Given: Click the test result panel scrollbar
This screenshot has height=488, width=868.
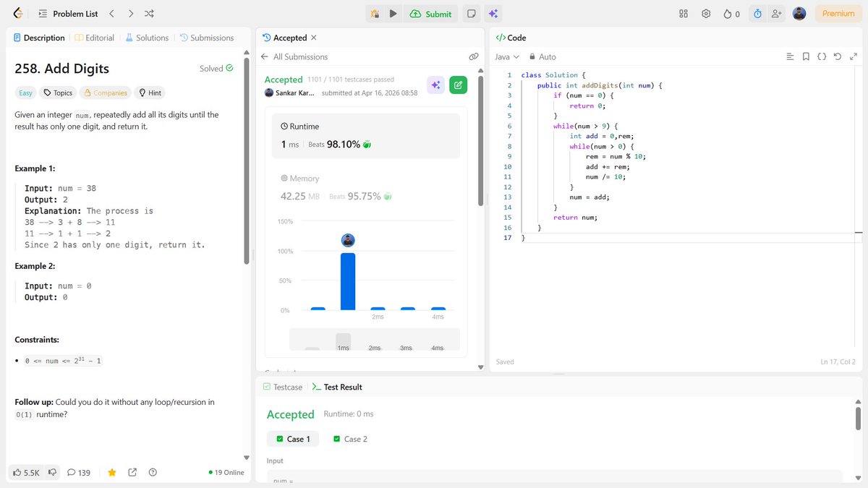Looking at the screenshot, I should (x=858, y=417).
